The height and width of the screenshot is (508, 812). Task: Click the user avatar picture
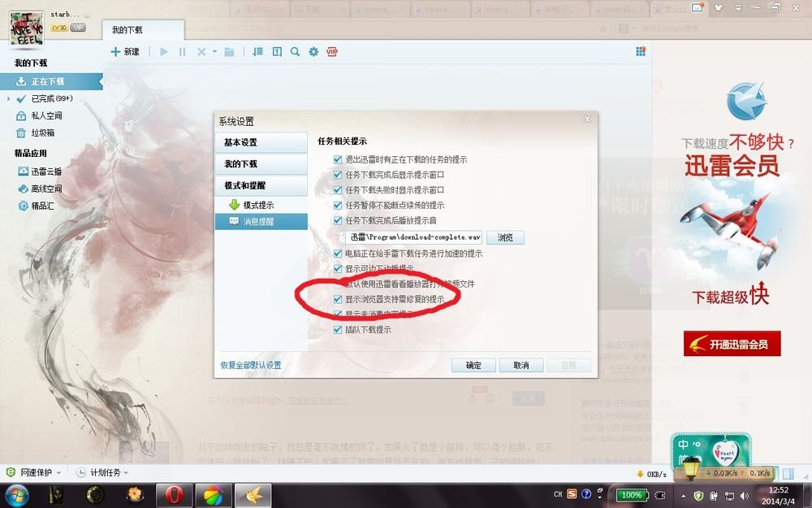click(x=27, y=28)
